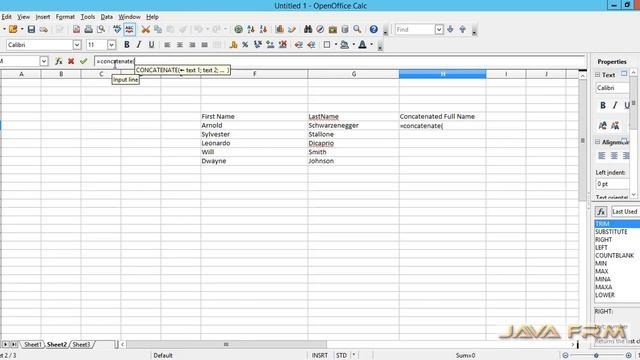The image size is (640, 360).
Task: Switch to the Sheet3 tab
Action: (x=81, y=344)
